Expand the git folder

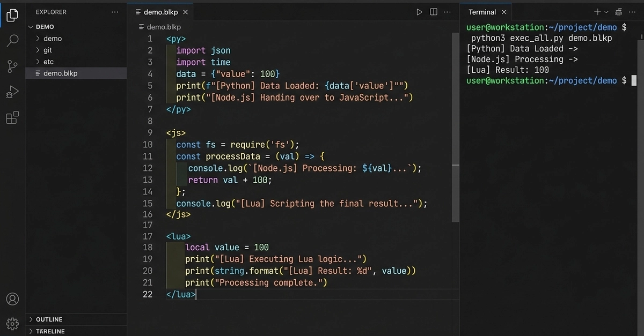click(x=38, y=50)
